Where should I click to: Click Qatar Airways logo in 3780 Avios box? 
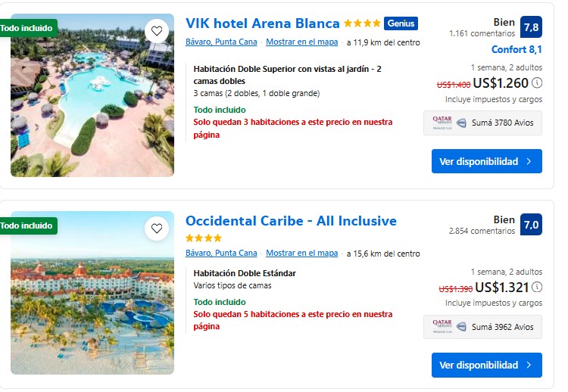(x=443, y=123)
